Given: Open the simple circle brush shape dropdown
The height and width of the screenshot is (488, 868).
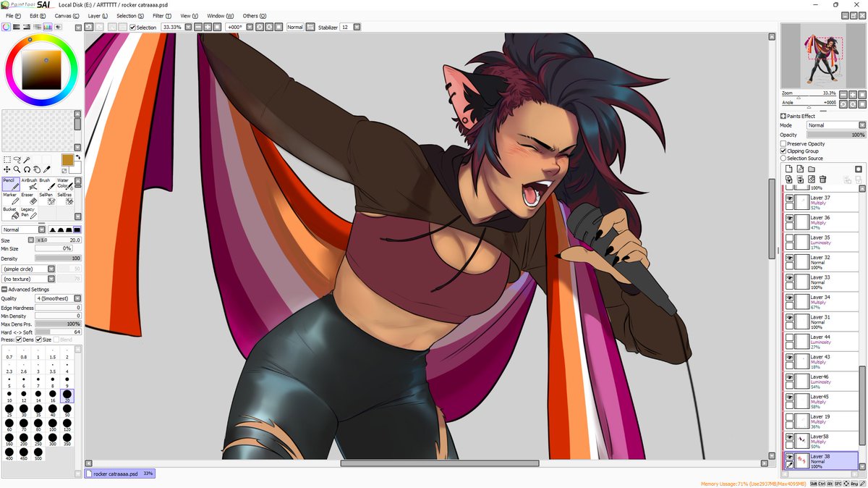Looking at the screenshot, I should coord(51,269).
